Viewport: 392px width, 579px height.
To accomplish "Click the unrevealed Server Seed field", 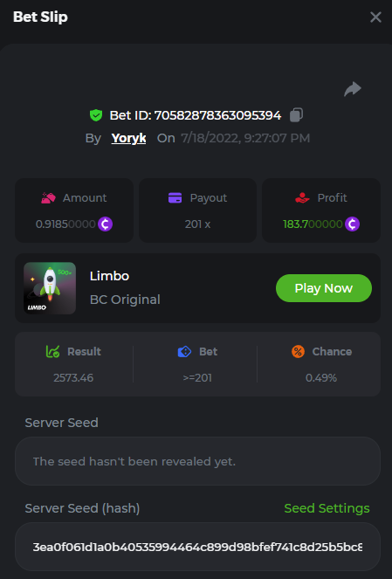I will coord(197,461).
